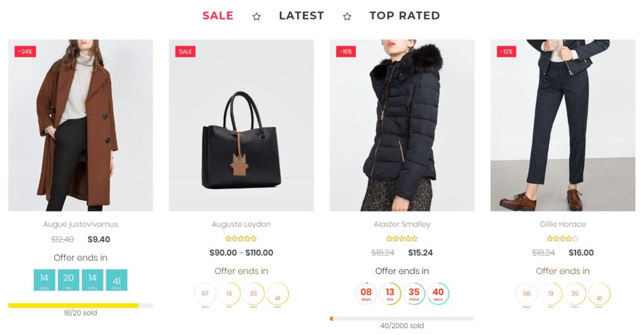The image size is (644, 335).
Task: Open the Alaster Smalley product link
Action: pyautogui.click(x=402, y=224)
